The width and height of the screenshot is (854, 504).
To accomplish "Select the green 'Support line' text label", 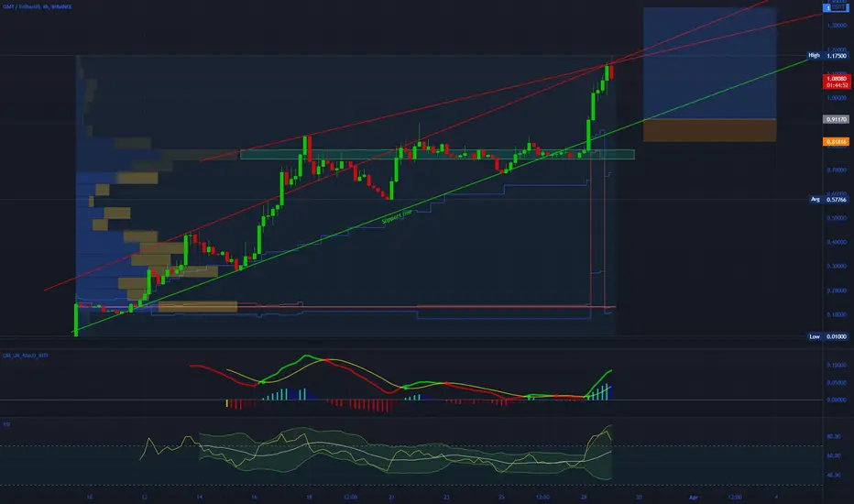I will tap(397, 216).
